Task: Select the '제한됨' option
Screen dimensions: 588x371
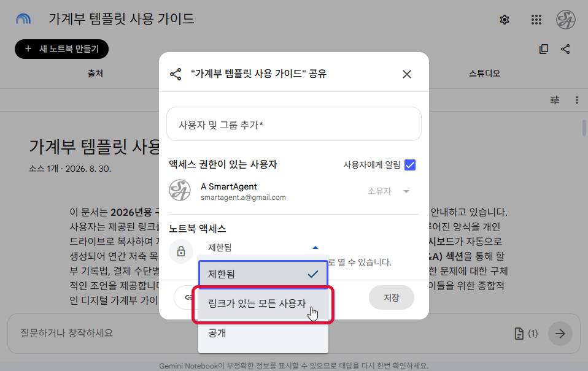Action: (263, 274)
